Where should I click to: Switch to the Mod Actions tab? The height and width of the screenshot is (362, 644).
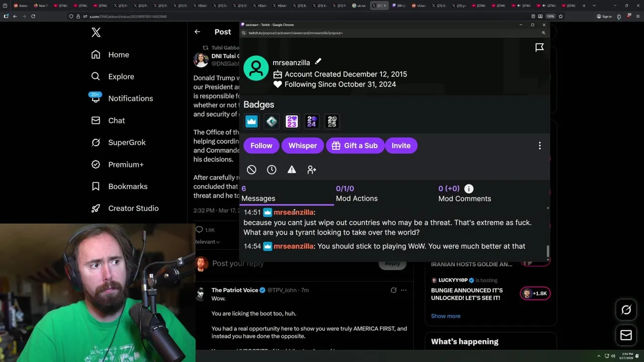357,194
